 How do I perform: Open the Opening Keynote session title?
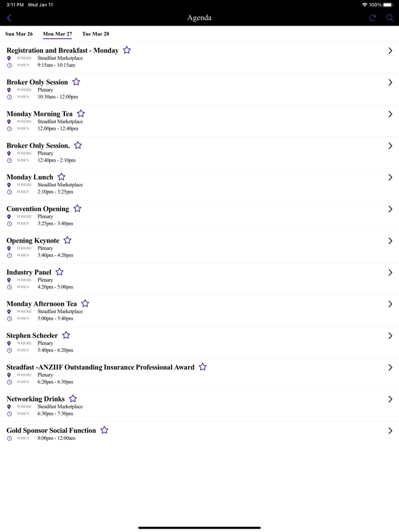click(33, 241)
